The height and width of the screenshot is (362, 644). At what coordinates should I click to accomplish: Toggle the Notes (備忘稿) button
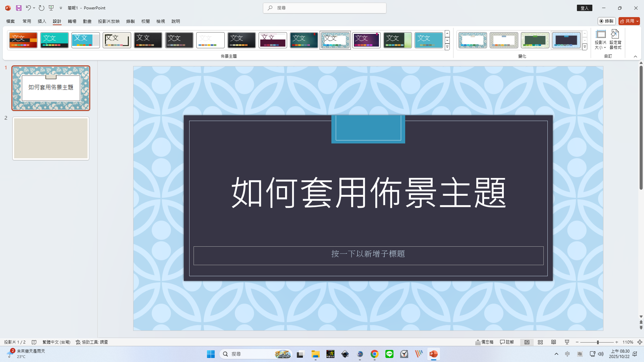(484, 342)
